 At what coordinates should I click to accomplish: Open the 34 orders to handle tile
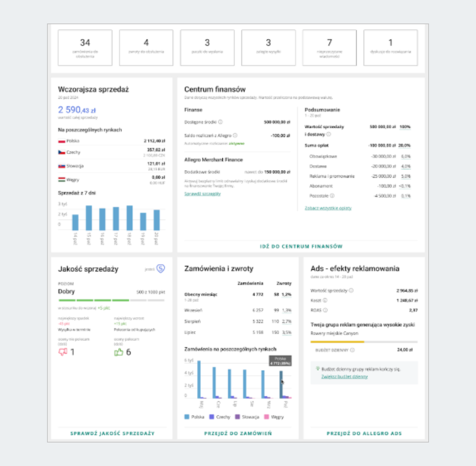pos(85,48)
